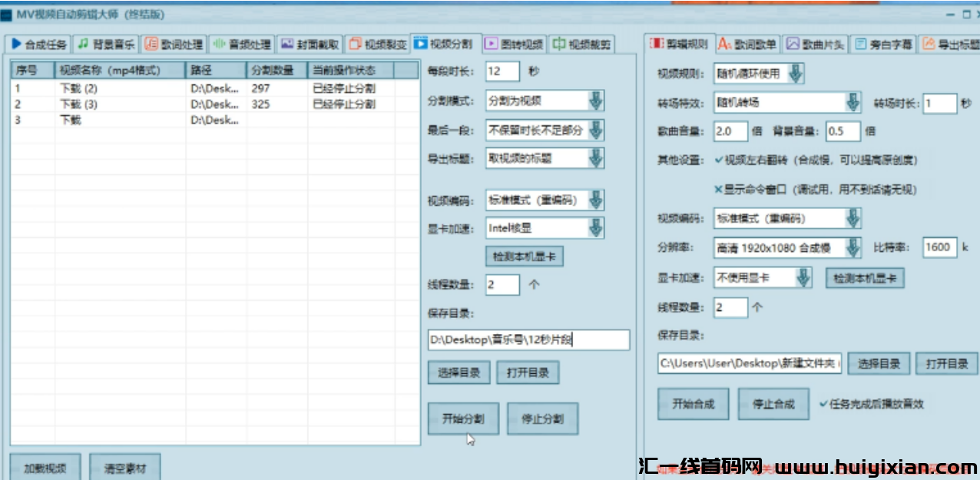Click the purple 图转视频 icon
Viewport: 980px width, 480px height.
coord(490,44)
